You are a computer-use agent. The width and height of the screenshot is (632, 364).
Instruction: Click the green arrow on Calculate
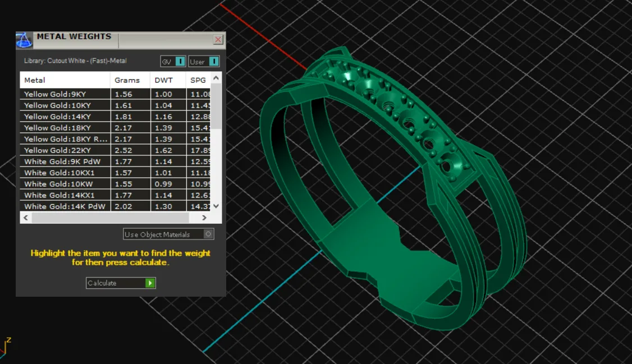point(150,283)
